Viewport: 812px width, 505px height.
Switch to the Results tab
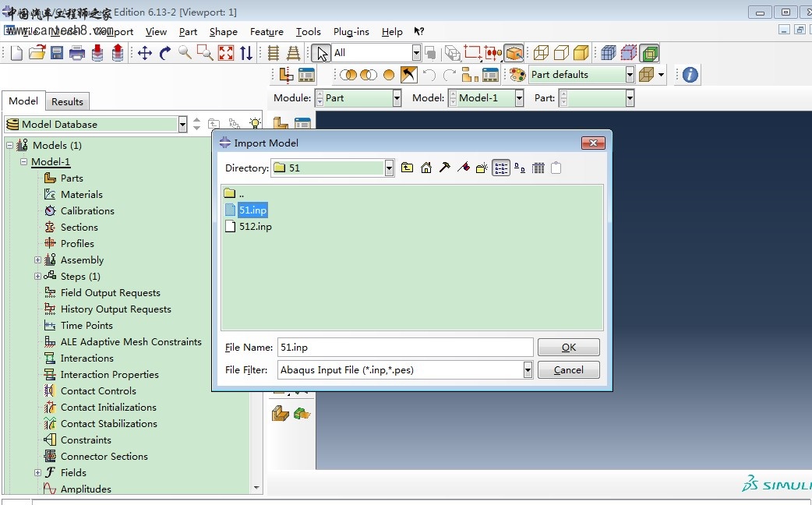tap(67, 101)
